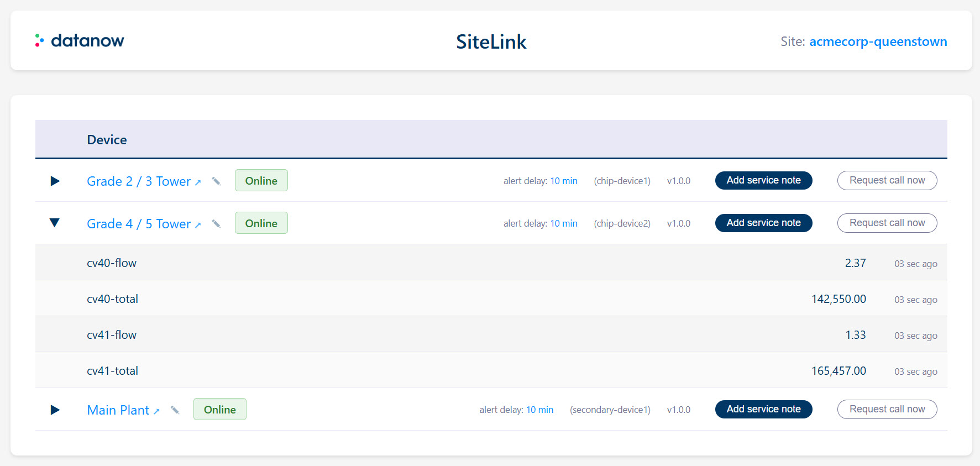
Task: Open the Grade 2 / 3 Tower link
Action: (144, 181)
